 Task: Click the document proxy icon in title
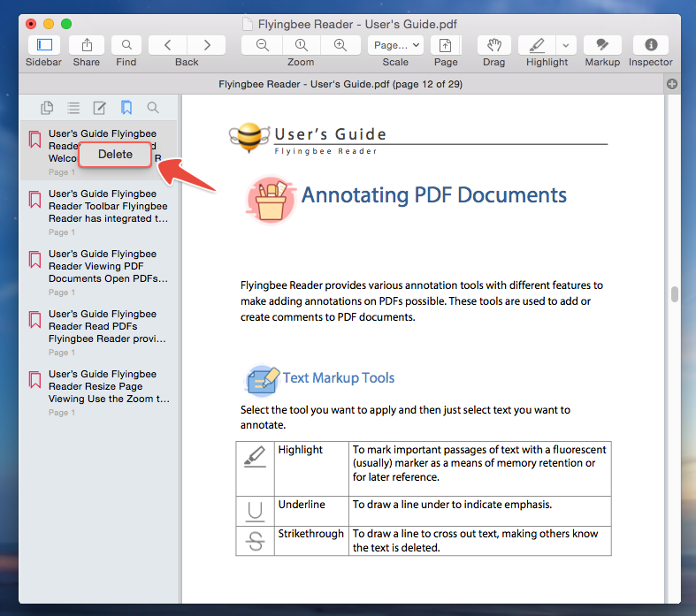(x=248, y=24)
